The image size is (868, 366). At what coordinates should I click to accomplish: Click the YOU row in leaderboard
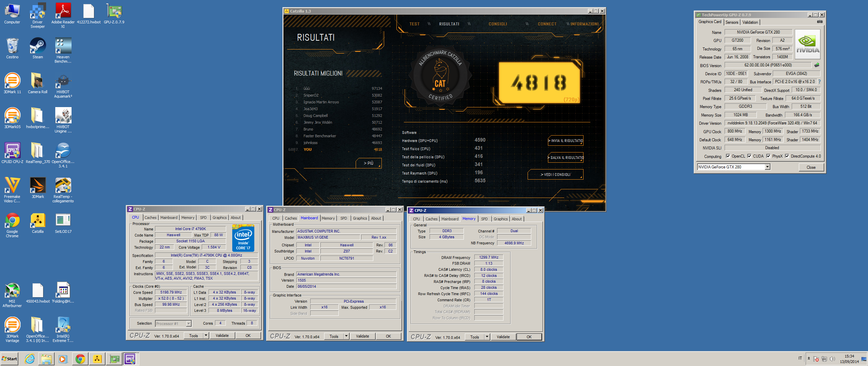[x=336, y=149]
